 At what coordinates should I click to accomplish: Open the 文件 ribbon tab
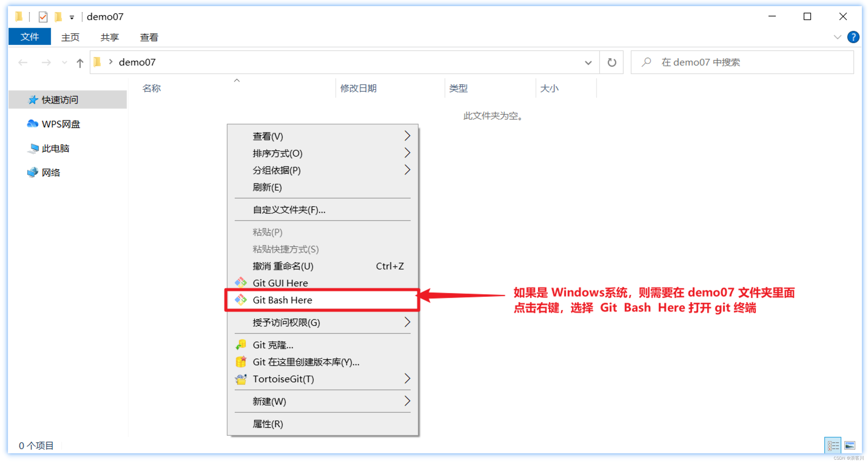pos(30,37)
